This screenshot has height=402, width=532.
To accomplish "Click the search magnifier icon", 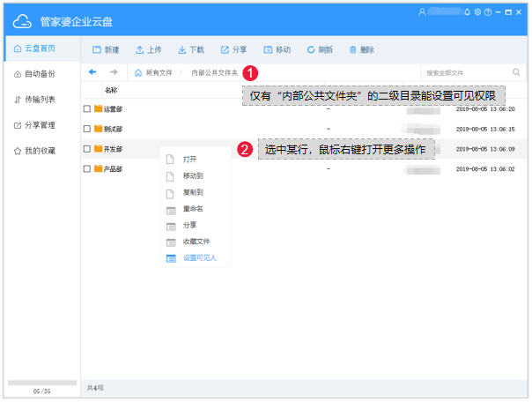I will click(x=516, y=72).
